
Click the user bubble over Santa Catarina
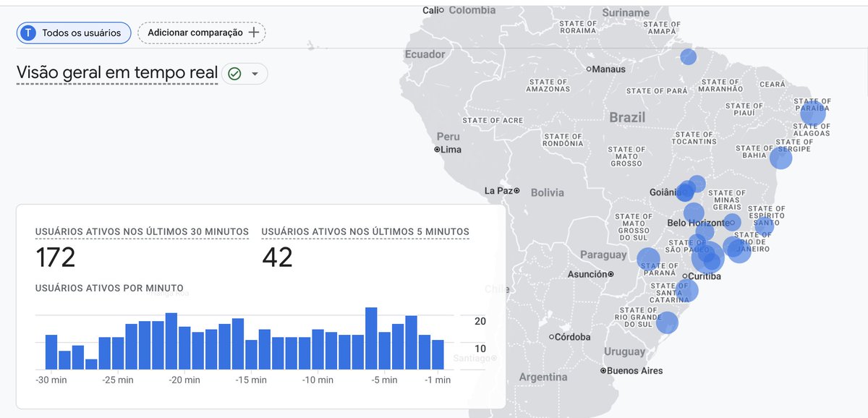pyautogui.click(x=687, y=291)
